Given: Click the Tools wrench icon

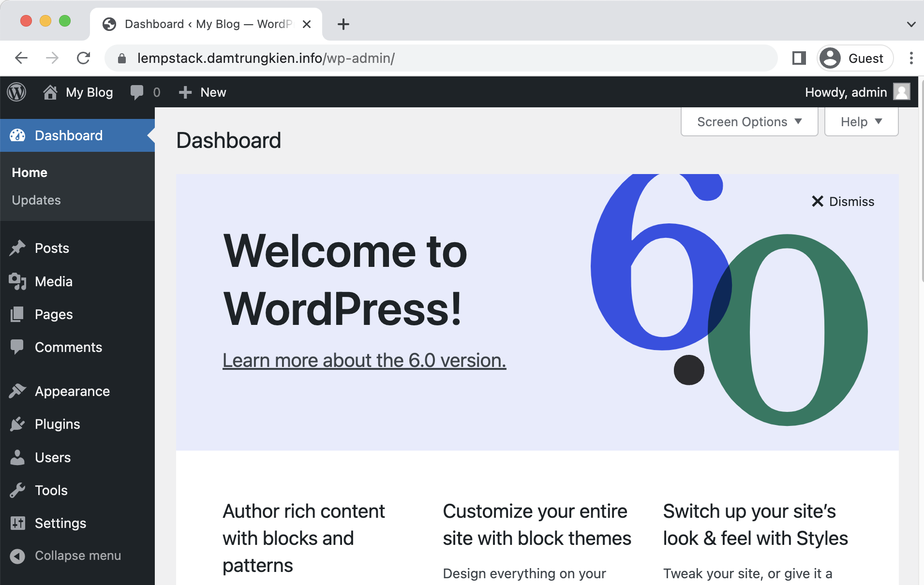Looking at the screenshot, I should [x=17, y=490].
